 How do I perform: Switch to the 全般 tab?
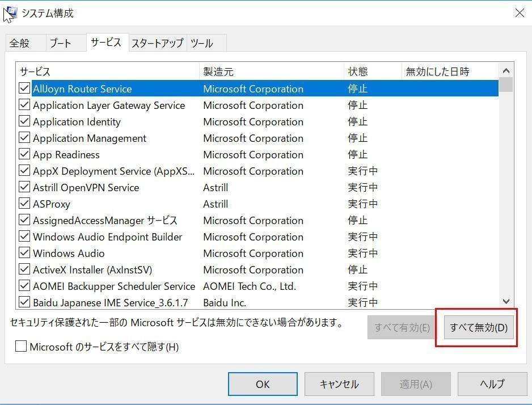pos(19,43)
